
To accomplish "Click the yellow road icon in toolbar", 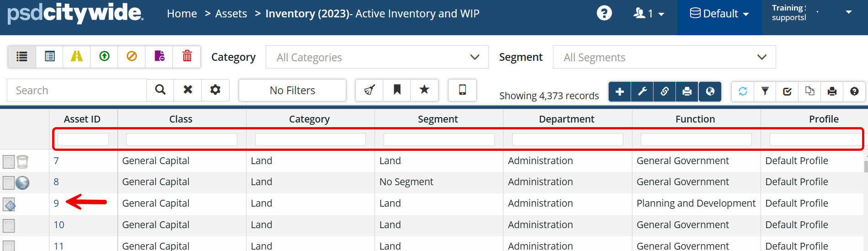I will 77,56.
